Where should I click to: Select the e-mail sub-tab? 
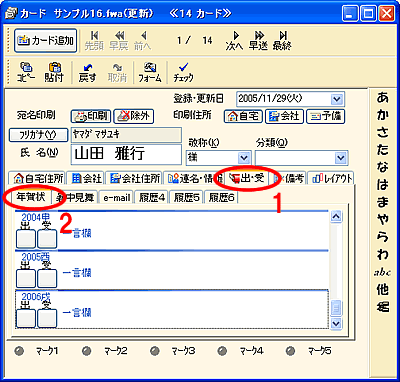(116, 197)
